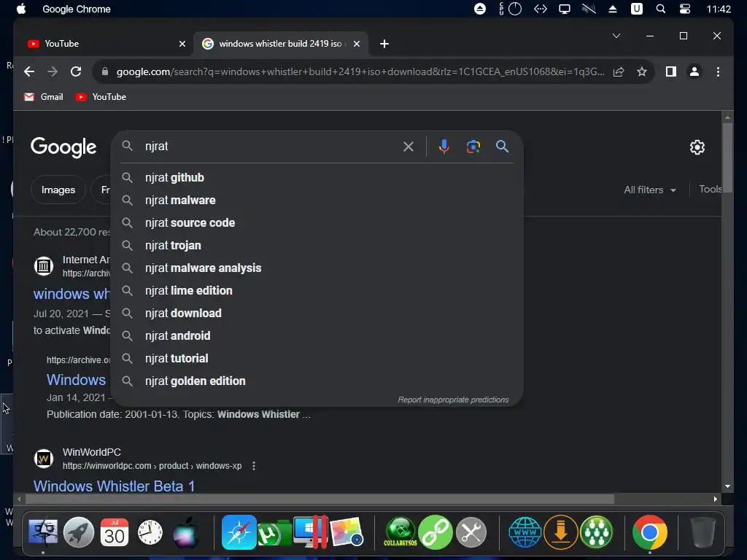This screenshot has height=560, width=747.
Task: Open the Tools button
Action: pyautogui.click(x=710, y=189)
